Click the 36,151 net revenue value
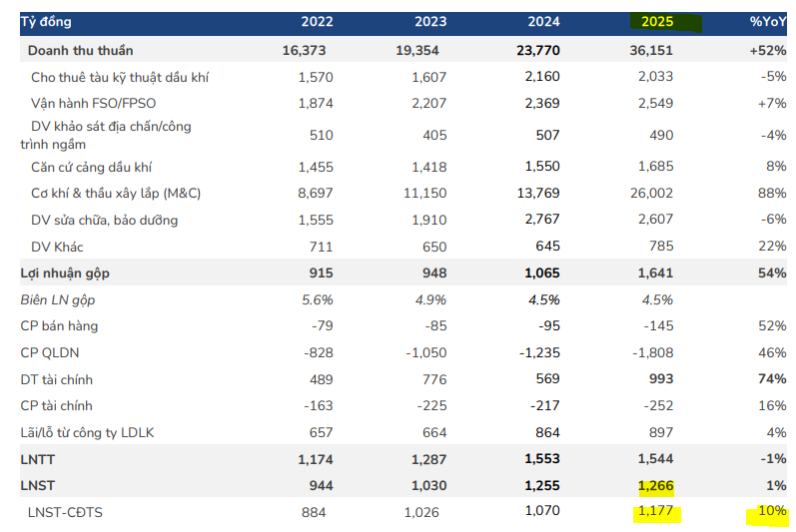The image size is (796, 532). (x=653, y=50)
